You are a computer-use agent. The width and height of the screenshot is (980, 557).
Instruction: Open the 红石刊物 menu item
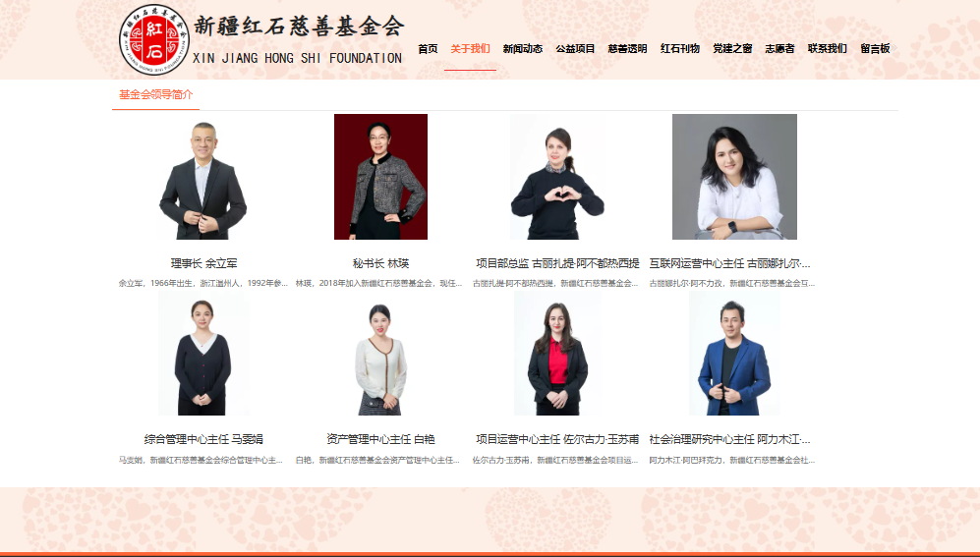coord(680,49)
